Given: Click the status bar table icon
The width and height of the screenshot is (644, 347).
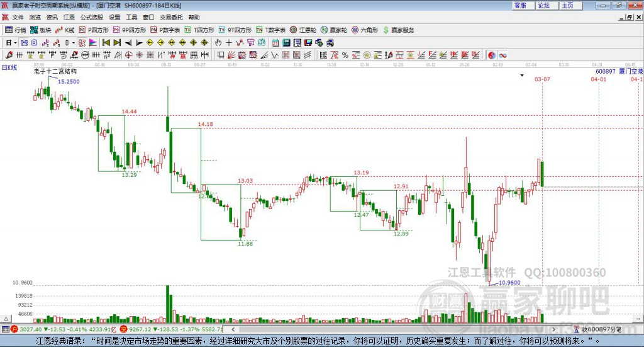Looking at the screenshot, I should point(5,329).
